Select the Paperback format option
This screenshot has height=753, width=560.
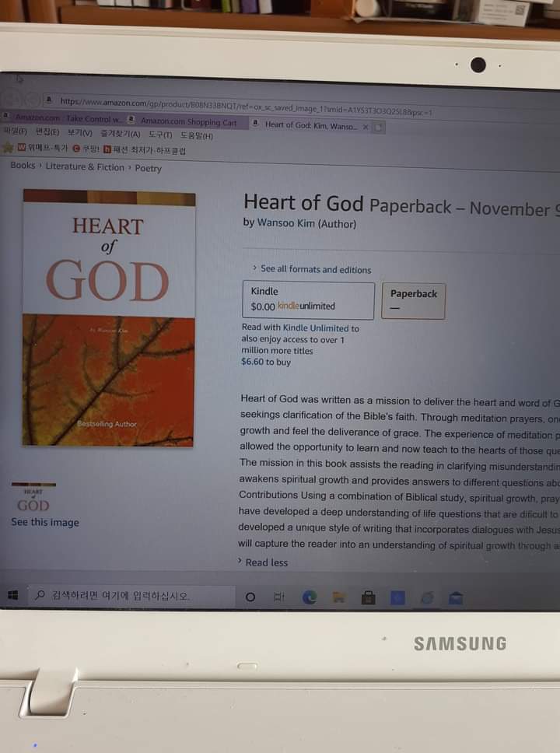pos(413,300)
